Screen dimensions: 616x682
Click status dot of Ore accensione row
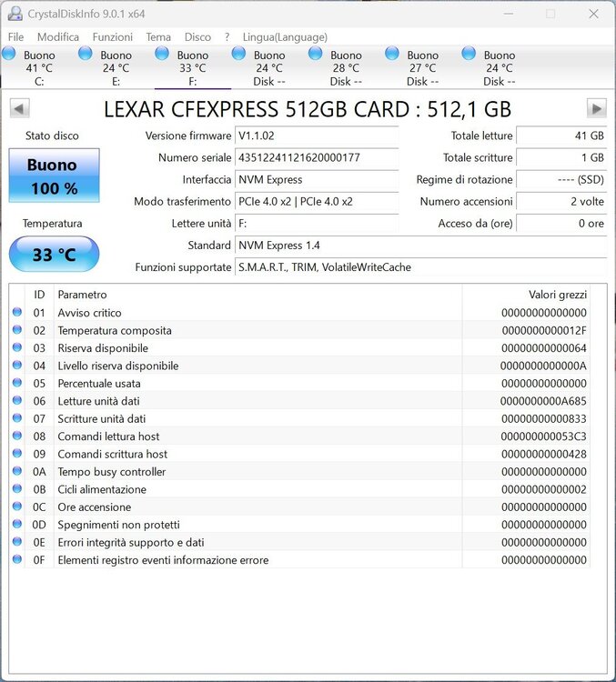coord(17,506)
